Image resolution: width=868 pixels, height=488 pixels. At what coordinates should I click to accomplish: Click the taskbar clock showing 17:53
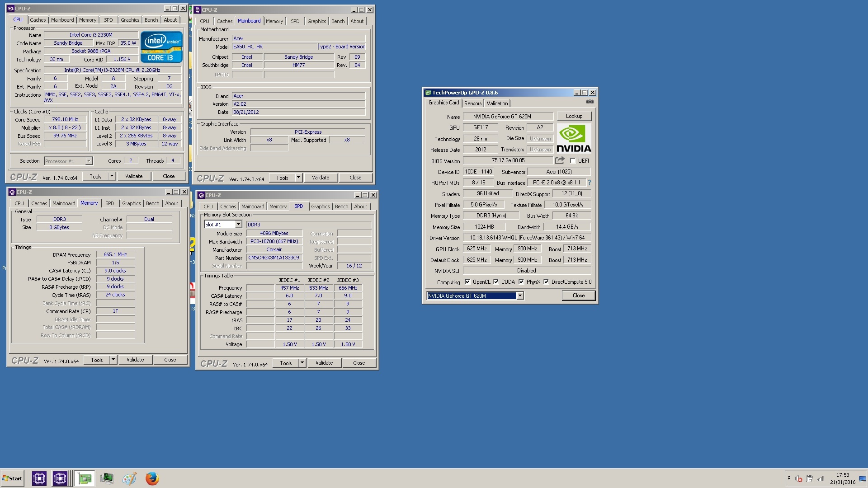(x=843, y=479)
